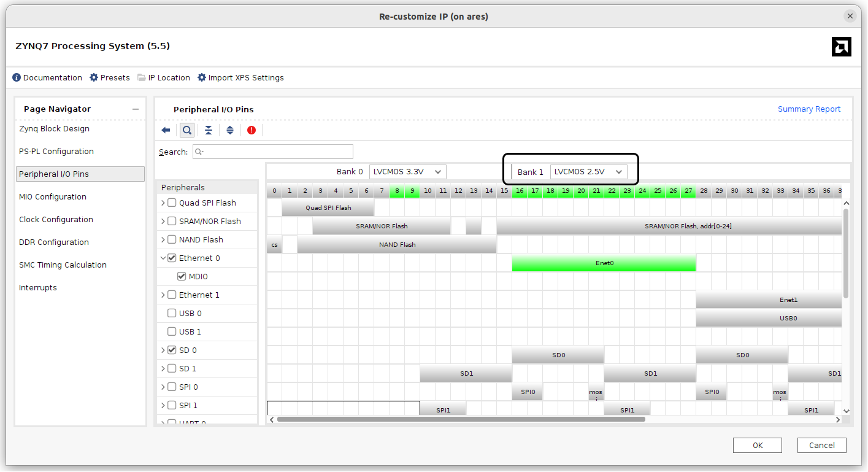This screenshot has height=472, width=868.
Task: Enable the NAND Flash checkbox
Action: point(172,239)
